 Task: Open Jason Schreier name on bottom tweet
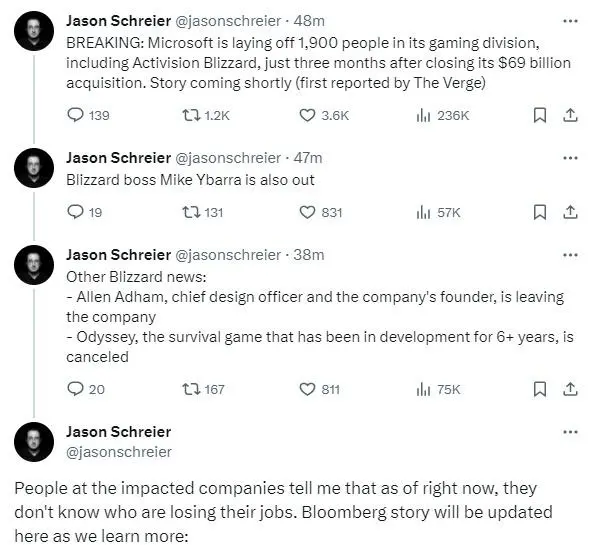click(x=119, y=432)
